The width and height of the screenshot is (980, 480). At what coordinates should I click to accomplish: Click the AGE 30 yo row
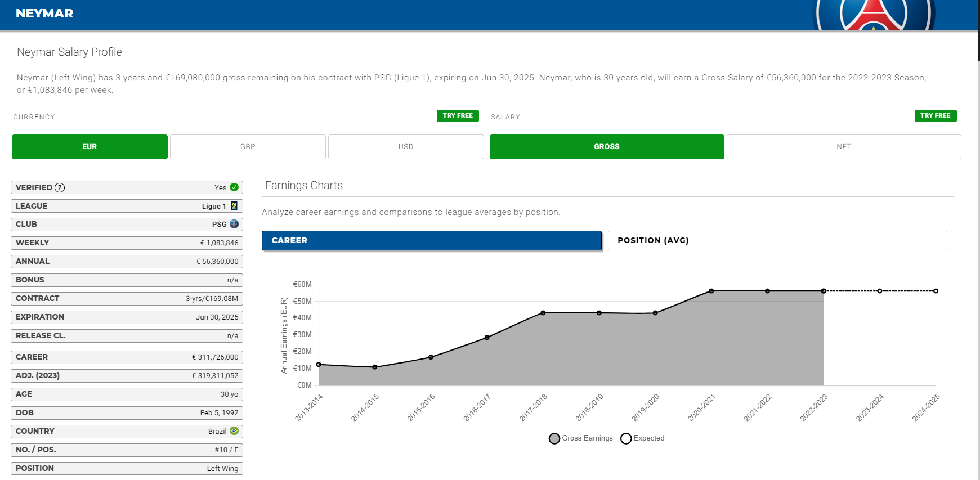tap(127, 394)
